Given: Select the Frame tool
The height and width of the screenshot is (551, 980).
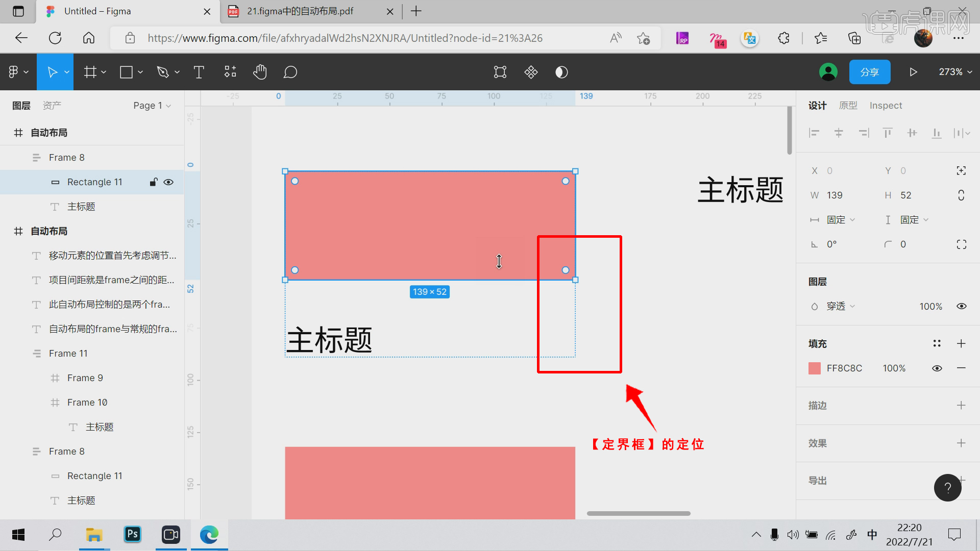Looking at the screenshot, I should tap(90, 71).
